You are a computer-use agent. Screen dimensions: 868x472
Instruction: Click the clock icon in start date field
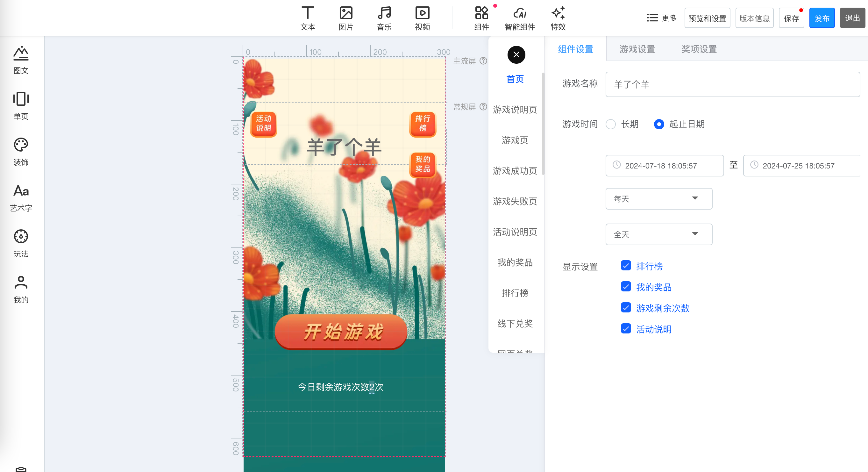point(617,165)
